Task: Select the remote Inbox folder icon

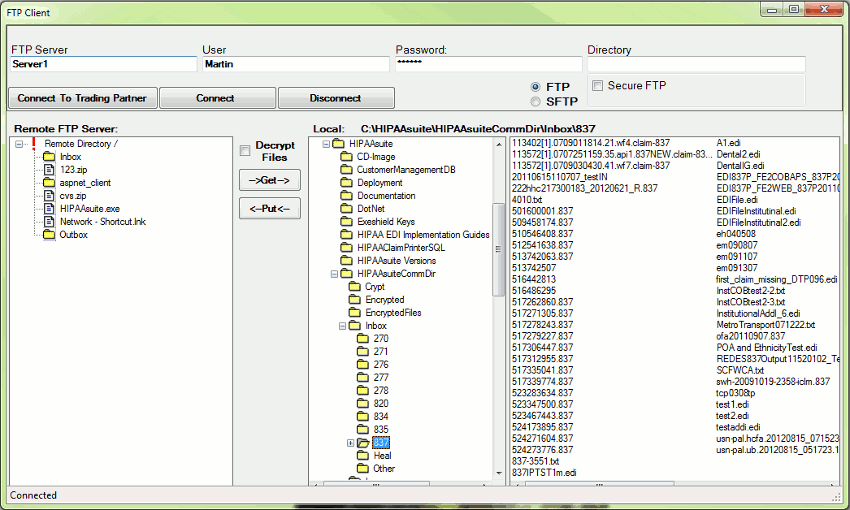Action: click(x=49, y=157)
